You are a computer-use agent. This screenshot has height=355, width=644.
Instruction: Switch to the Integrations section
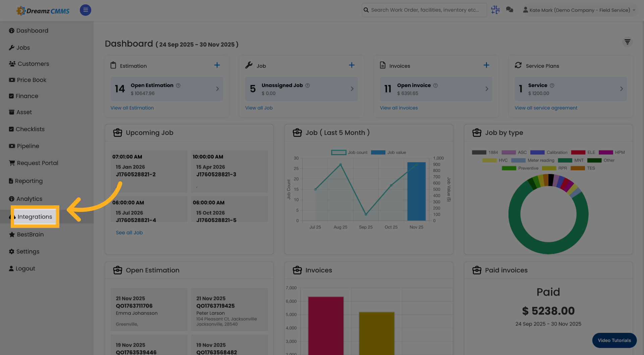35,217
